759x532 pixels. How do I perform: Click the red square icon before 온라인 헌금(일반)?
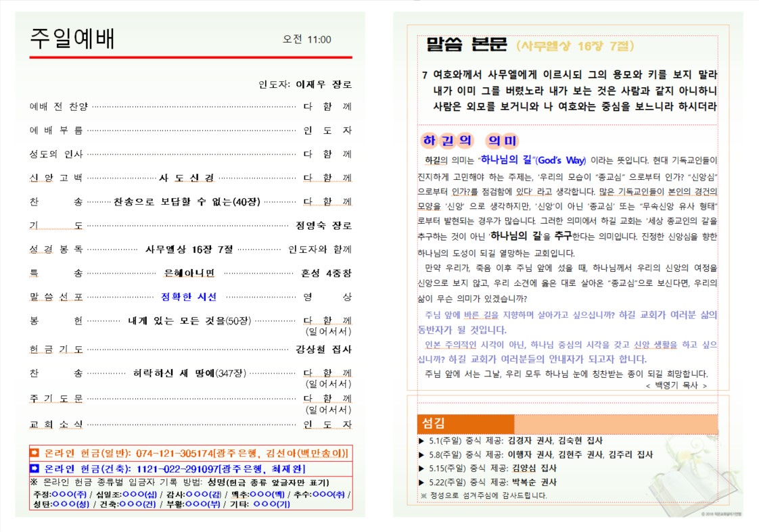(35, 454)
